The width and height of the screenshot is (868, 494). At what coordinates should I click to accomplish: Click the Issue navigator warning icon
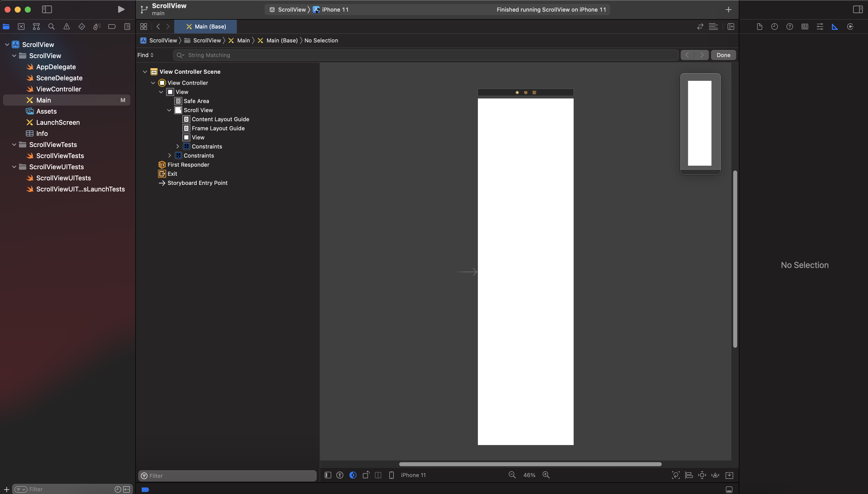coord(66,27)
